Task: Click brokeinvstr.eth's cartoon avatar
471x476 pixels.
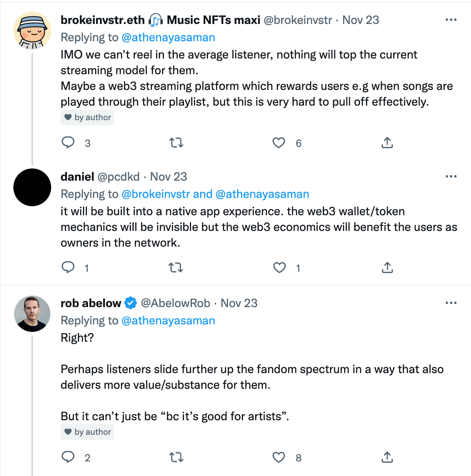Action: pyautogui.click(x=32, y=31)
